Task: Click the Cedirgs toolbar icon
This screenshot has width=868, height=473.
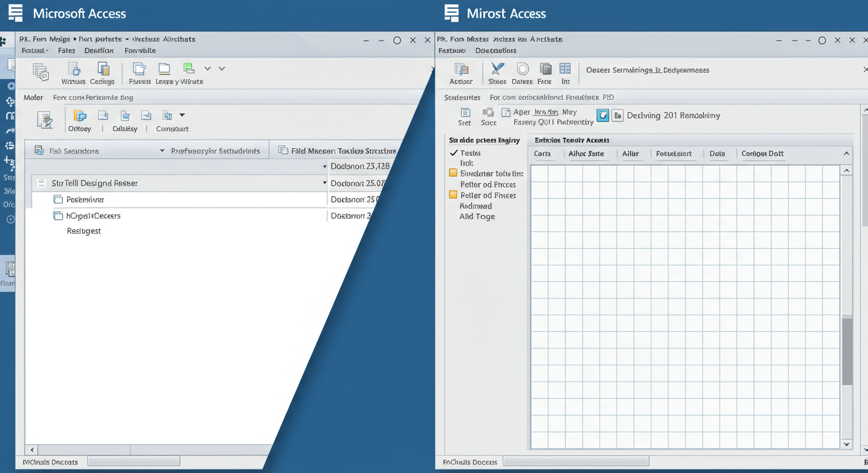Action: 103,69
